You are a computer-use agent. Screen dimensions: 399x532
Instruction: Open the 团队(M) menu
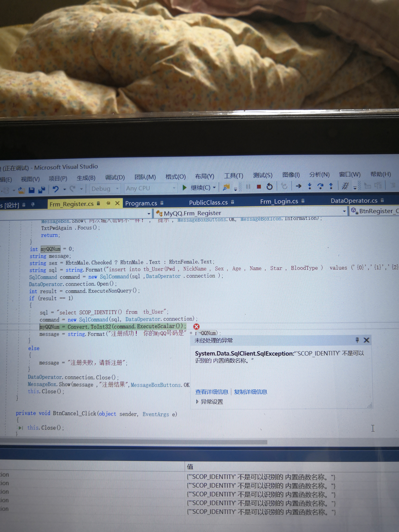145,177
